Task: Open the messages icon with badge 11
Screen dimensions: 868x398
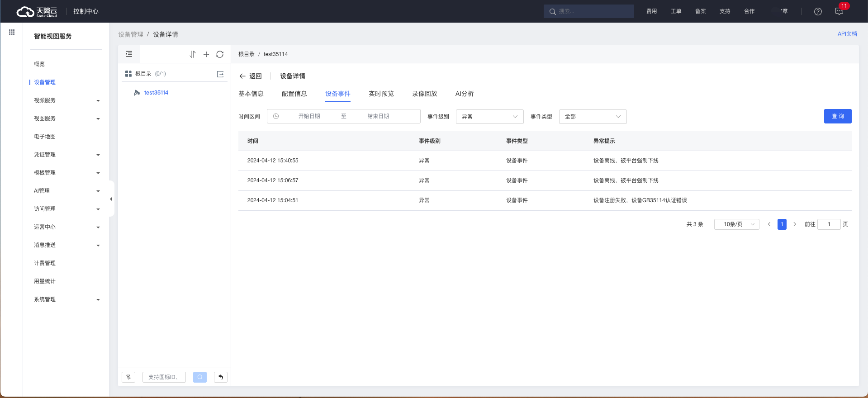Action: click(x=840, y=11)
